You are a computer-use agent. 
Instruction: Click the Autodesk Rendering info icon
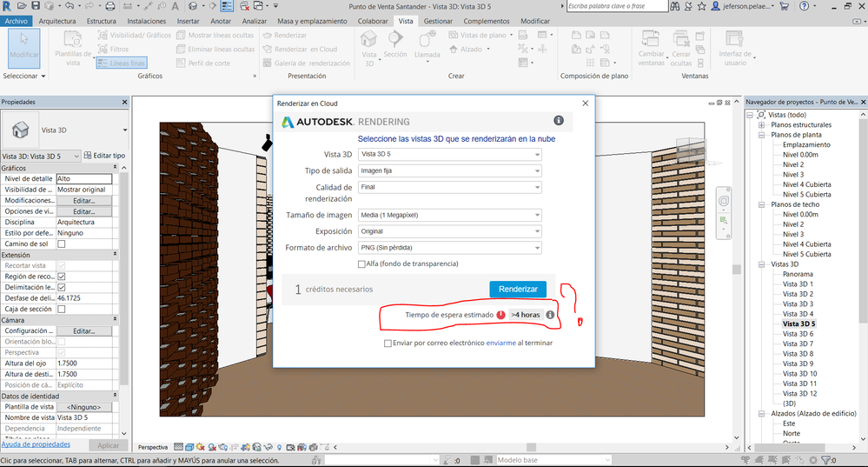coord(559,120)
